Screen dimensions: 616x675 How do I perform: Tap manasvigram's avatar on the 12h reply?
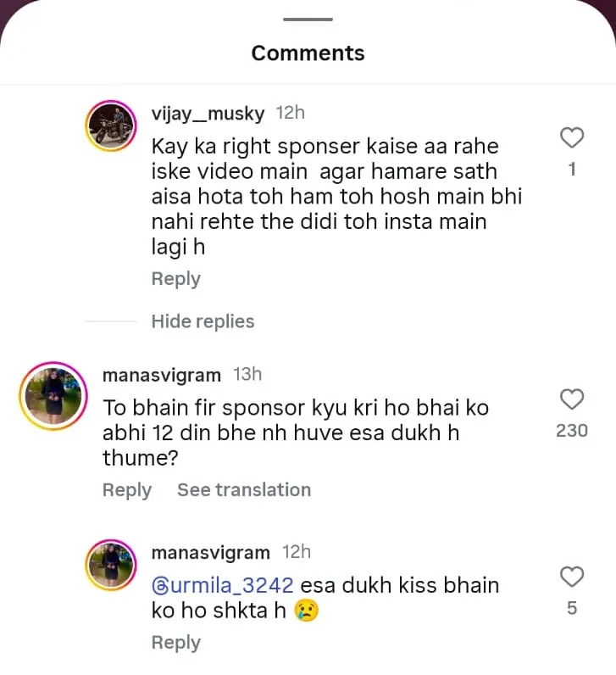112,566
